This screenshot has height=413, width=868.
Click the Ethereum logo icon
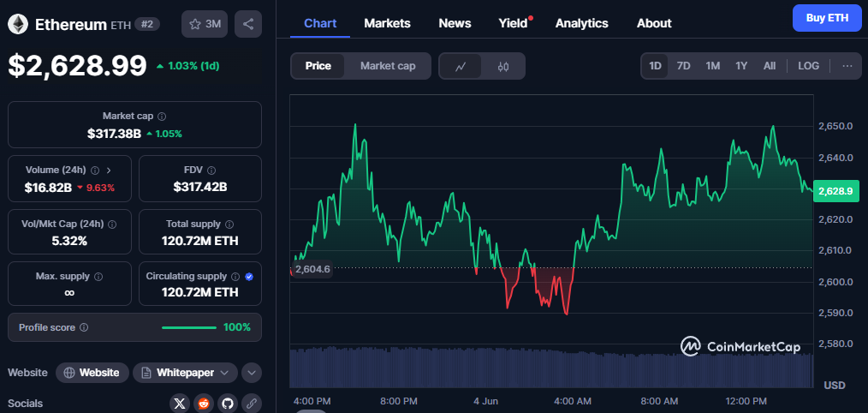point(18,24)
